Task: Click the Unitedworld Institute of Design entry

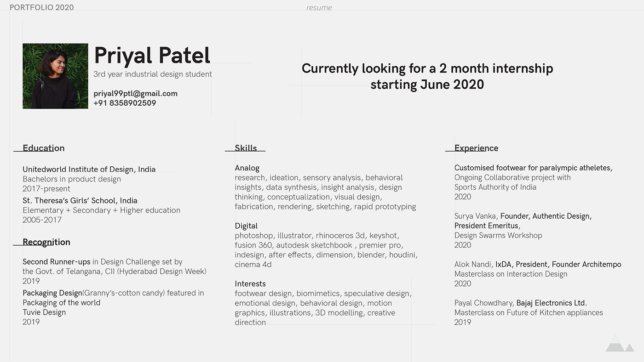Action: point(89,169)
